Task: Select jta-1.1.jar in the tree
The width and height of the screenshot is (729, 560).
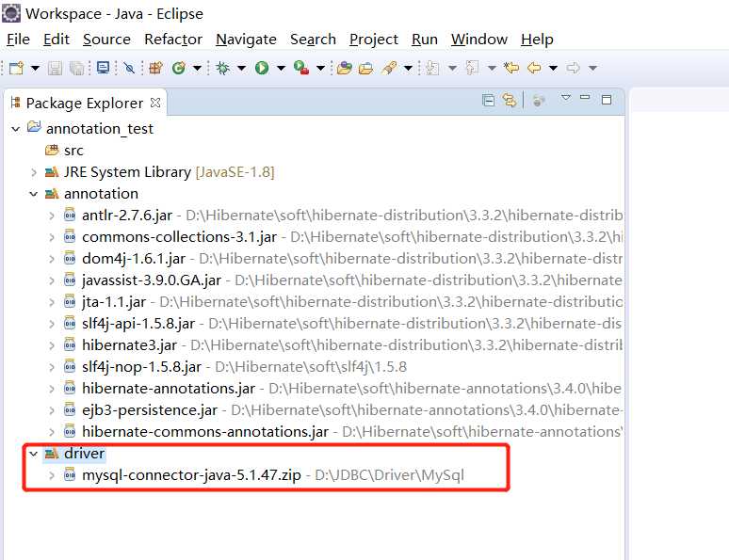Action: (114, 302)
